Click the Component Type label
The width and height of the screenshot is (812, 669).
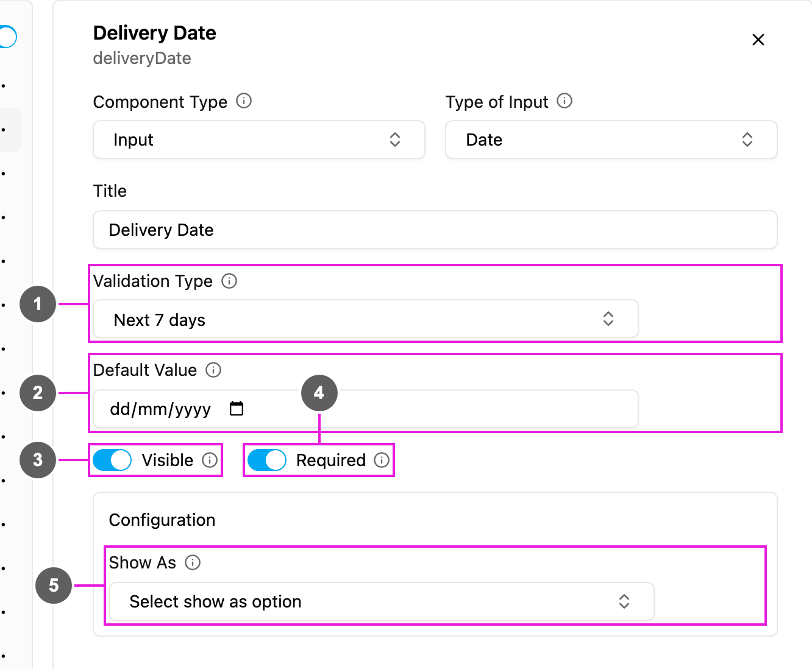[160, 102]
